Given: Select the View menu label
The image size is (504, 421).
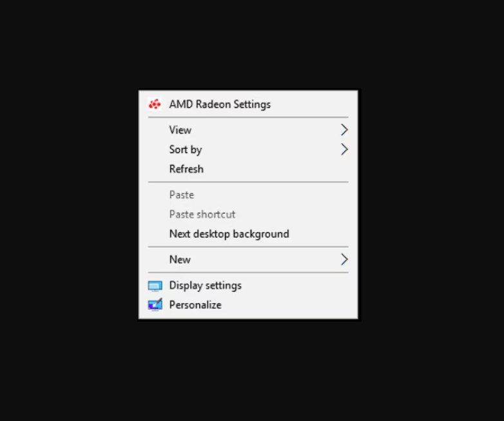Looking at the screenshot, I should pos(180,130).
